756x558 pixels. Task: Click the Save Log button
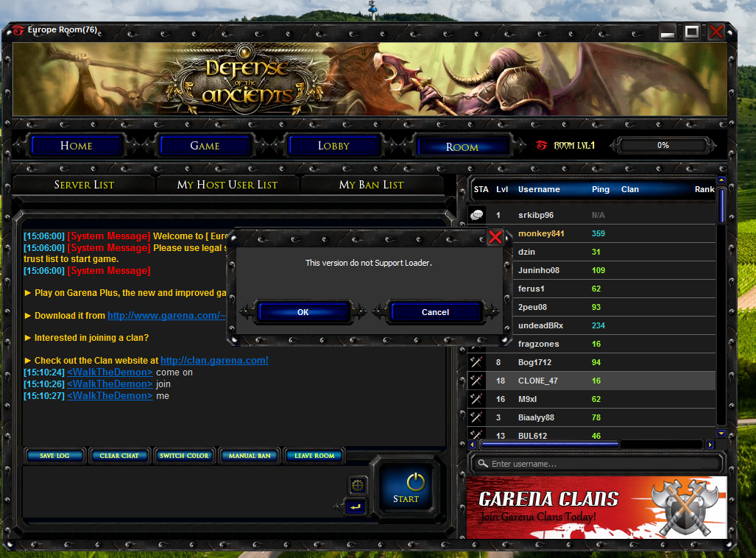54,455
